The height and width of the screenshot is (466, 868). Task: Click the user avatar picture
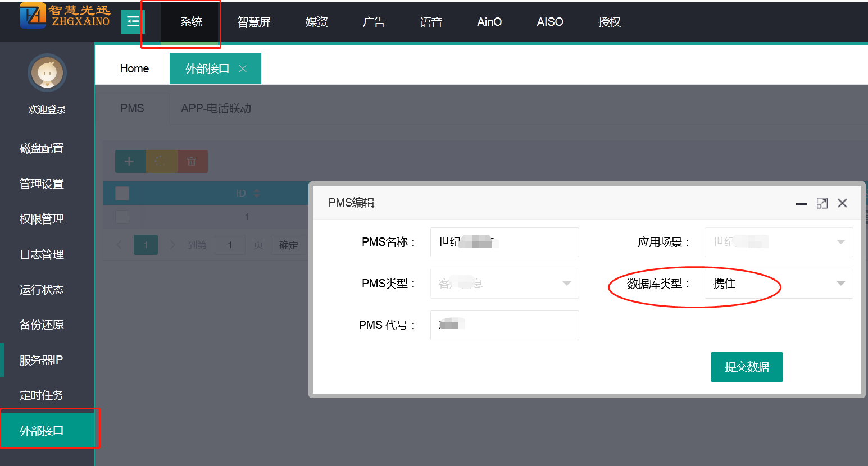point(47,73)
